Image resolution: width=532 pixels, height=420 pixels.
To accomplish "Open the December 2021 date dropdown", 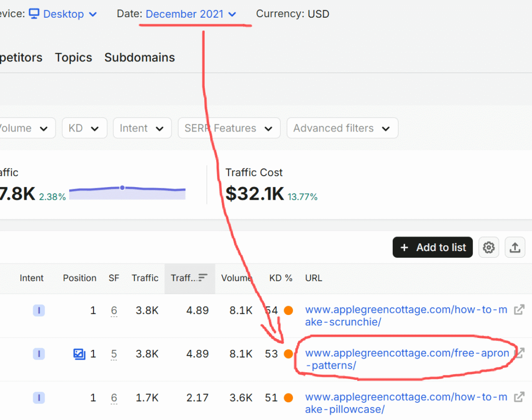I will pos(191,14).
